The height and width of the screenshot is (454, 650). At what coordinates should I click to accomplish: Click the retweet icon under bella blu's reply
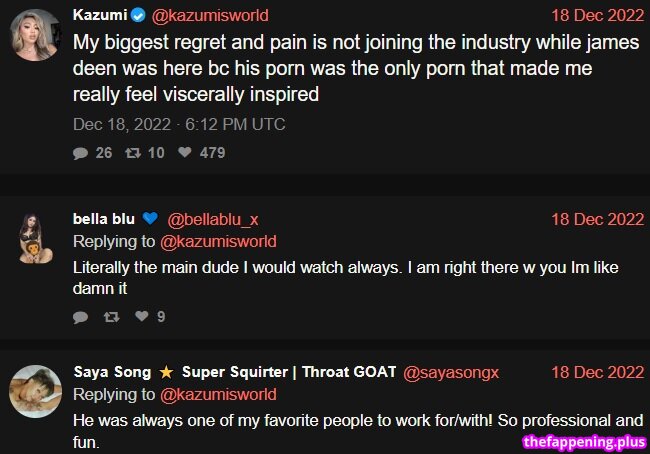coord(112,317)
